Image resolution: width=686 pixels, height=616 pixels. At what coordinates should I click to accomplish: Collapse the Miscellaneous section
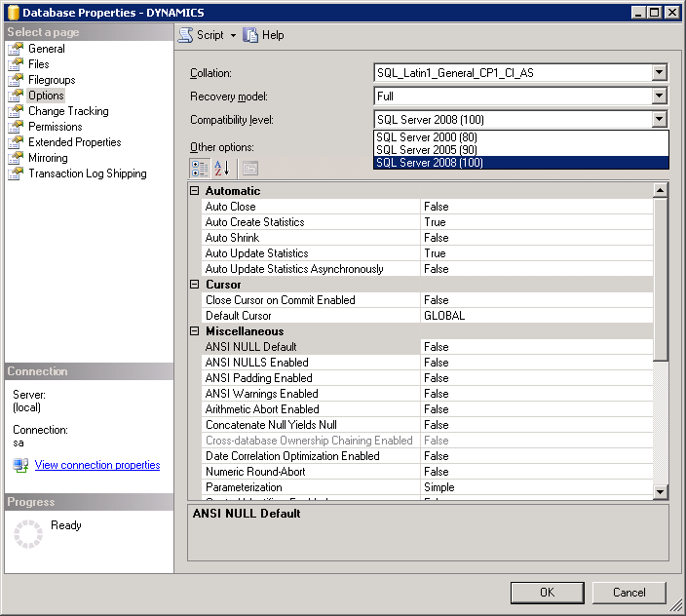pyautogui.click(x=195, y=331)
